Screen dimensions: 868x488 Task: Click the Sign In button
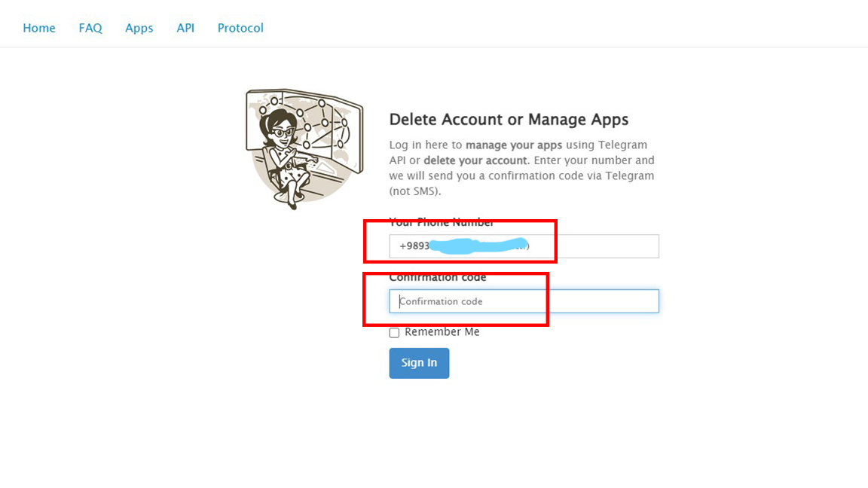click(419, 363)
